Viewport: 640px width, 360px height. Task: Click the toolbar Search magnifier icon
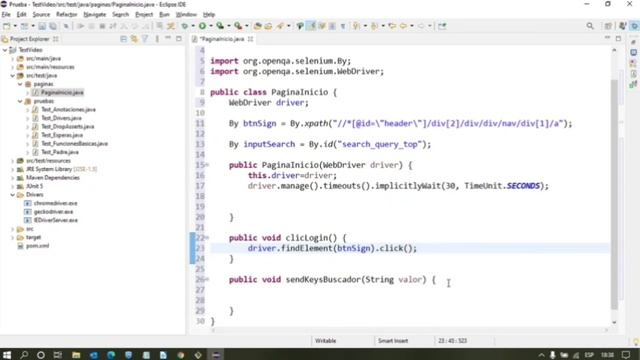(590, 26)
